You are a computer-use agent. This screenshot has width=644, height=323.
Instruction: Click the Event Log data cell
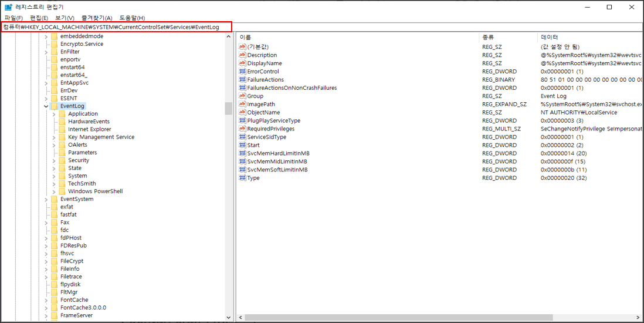[554, 96]
